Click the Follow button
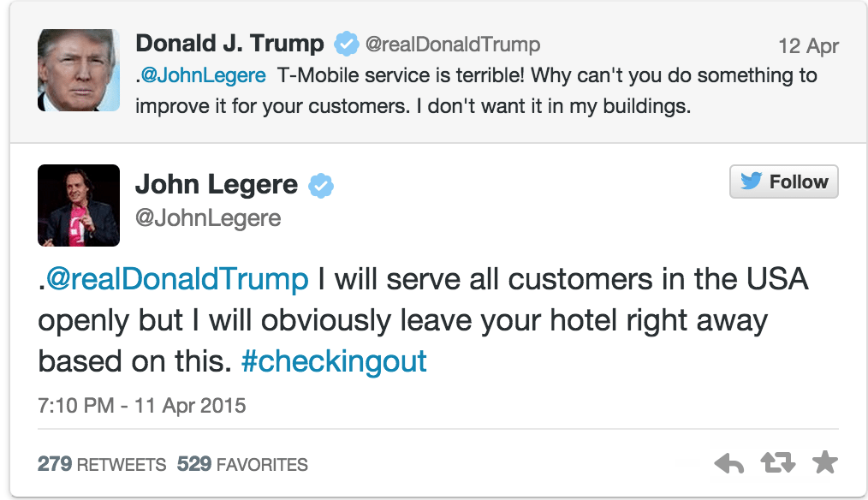868x500 pixels. point(783,182)
